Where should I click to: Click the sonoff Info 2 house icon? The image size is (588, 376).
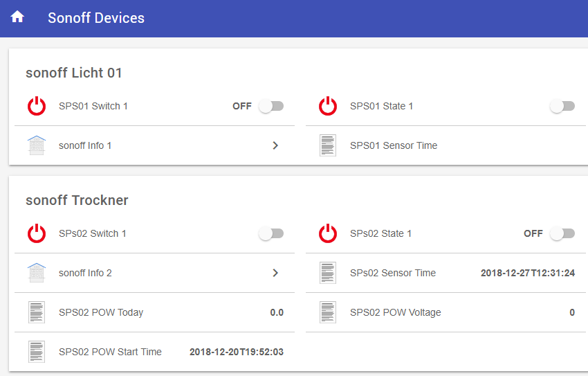37,273
